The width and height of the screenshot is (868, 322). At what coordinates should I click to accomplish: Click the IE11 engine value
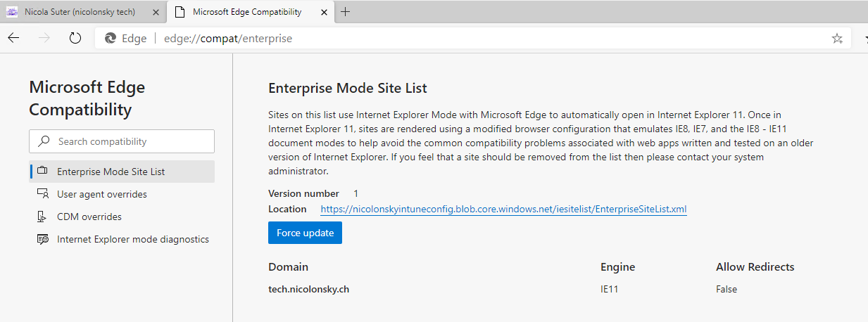tap(609, 289)
